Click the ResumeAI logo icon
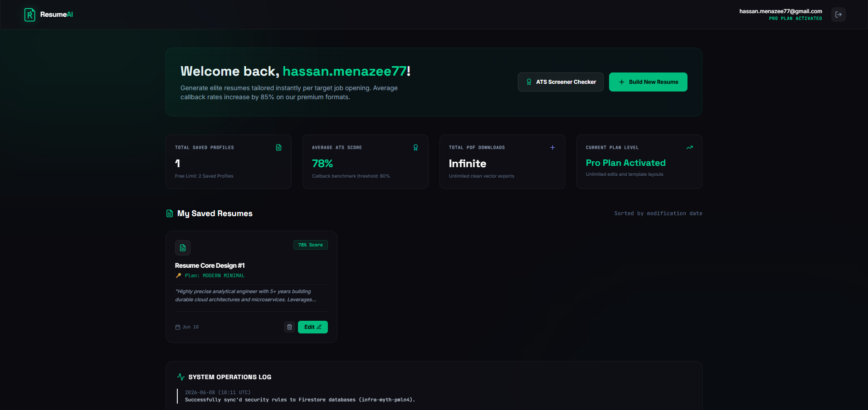The height and width of the screenshot is (410, 868). 29,14
